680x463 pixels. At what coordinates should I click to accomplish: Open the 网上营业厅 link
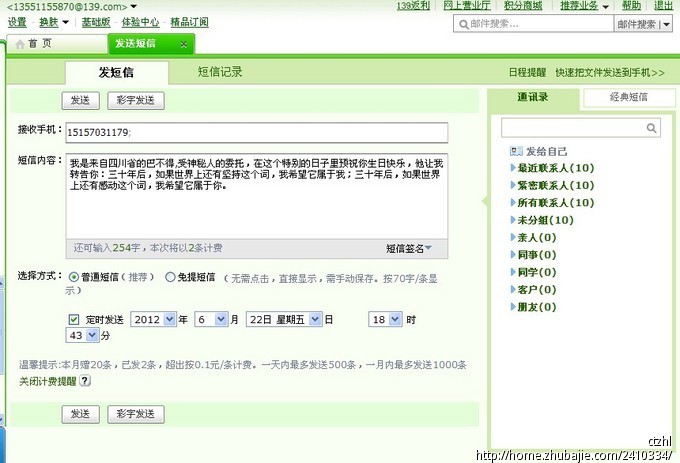467,6
